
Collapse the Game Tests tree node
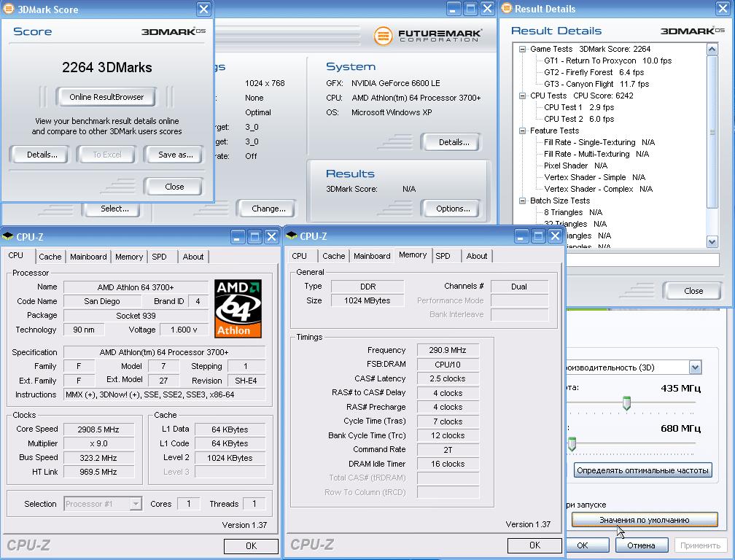coord(522,49)
